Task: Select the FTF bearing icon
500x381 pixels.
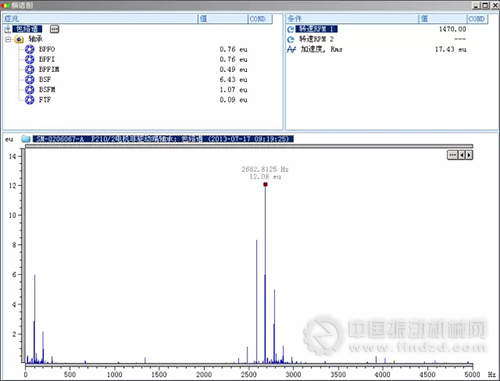Action: coord(30,100)
